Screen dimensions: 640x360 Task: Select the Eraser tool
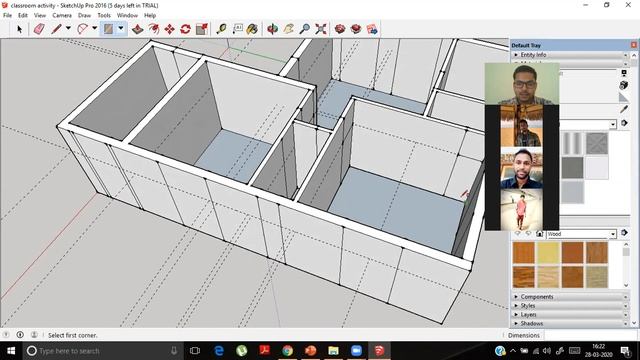pos(39,29)
